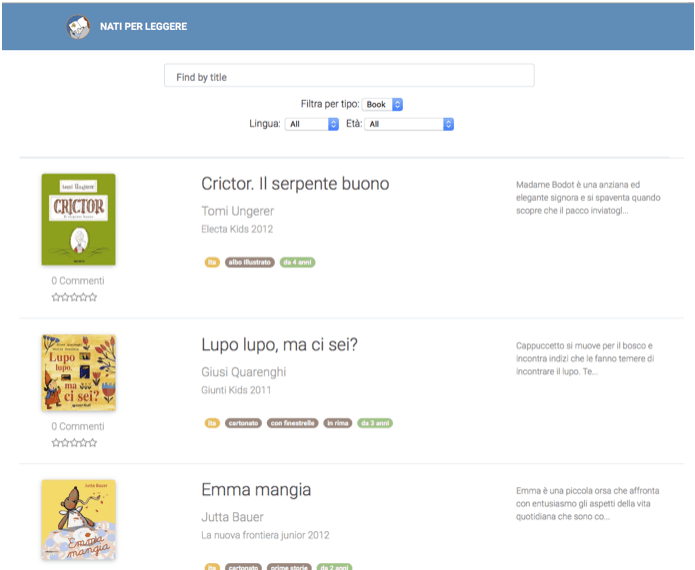Open the Età age dropdown
Image resolution: width=695 pixels, height=570 pixels.
click(x=409, y=124)
